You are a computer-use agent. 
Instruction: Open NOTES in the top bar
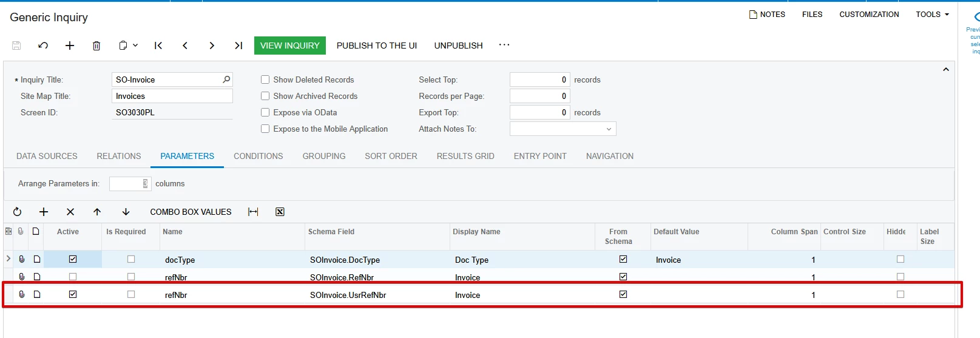(x=767, y=14)
